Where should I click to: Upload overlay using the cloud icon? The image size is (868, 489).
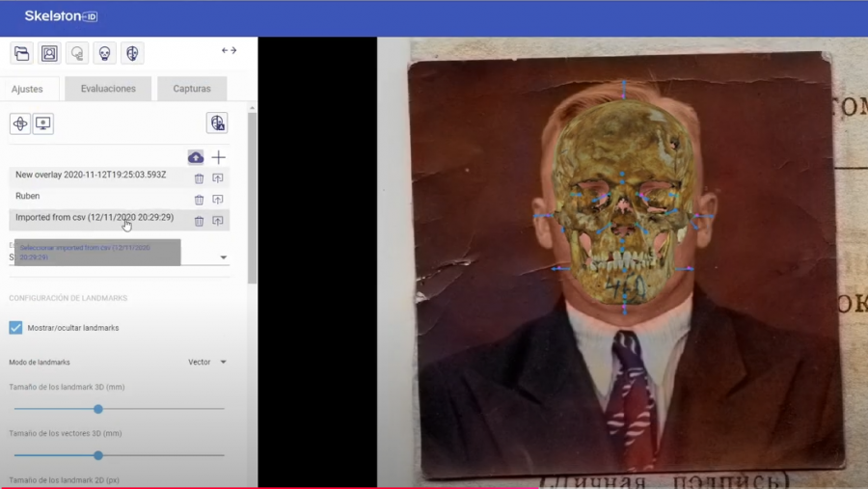(x=196, y=157)
